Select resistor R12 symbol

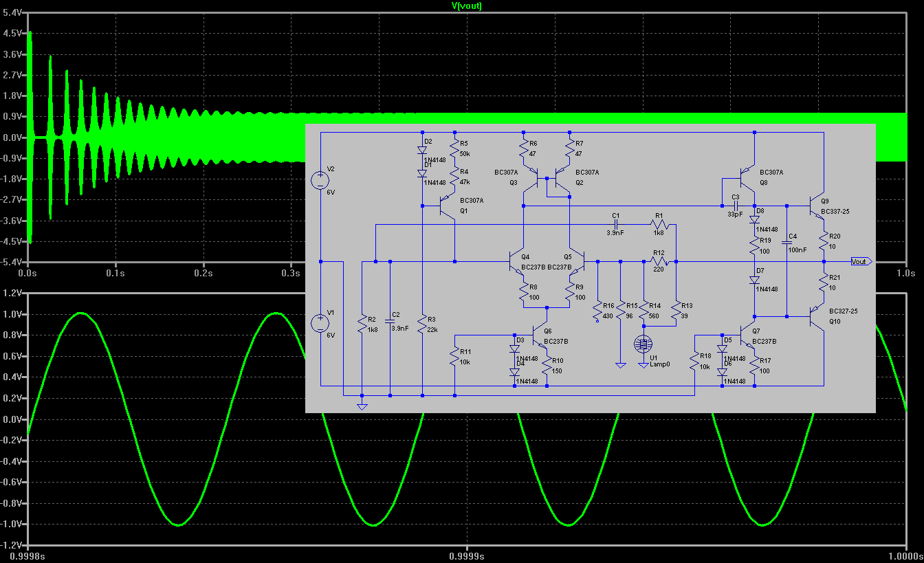660,261
